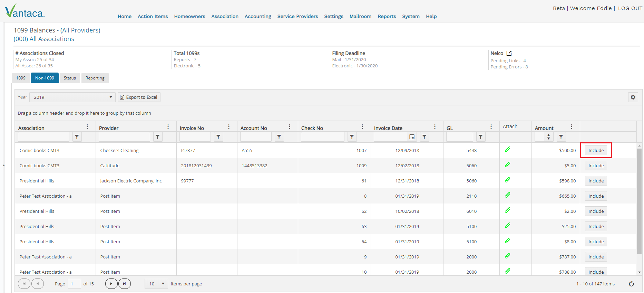Open Nelco external link icon
This screenshot has width=644, height=293.
tap(509, 53)
